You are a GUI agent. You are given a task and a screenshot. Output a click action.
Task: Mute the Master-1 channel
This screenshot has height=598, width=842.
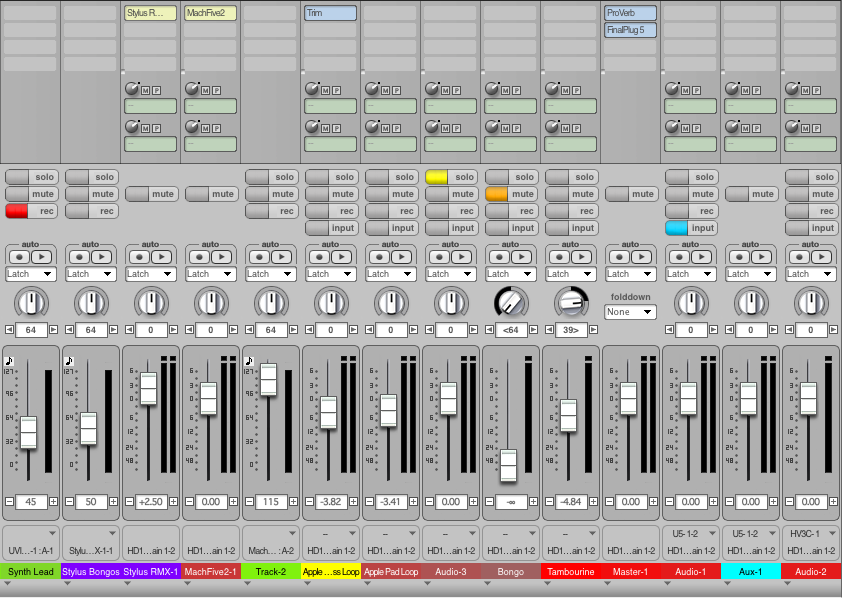[x=631, y=194]
